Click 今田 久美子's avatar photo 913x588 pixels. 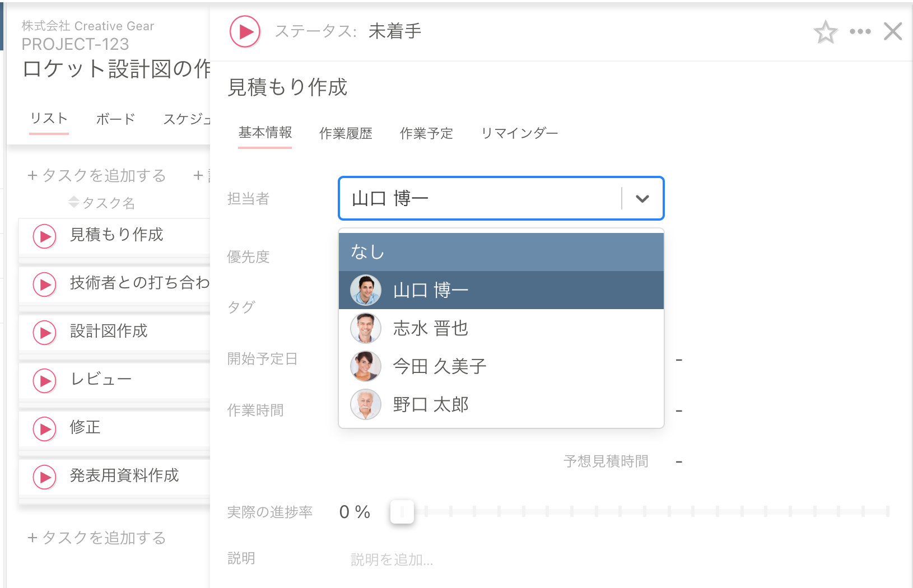pyautogui.click(x=366, y=366)
